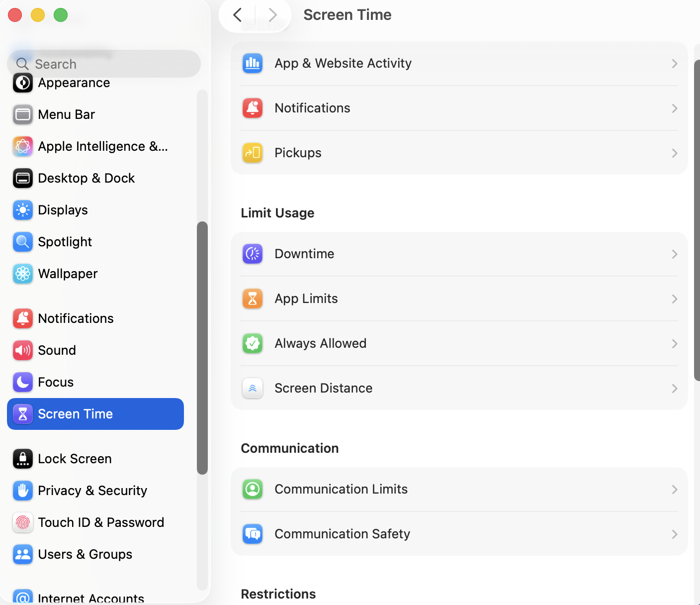Click the Pickups yellow phone icon

pos(253,153)
